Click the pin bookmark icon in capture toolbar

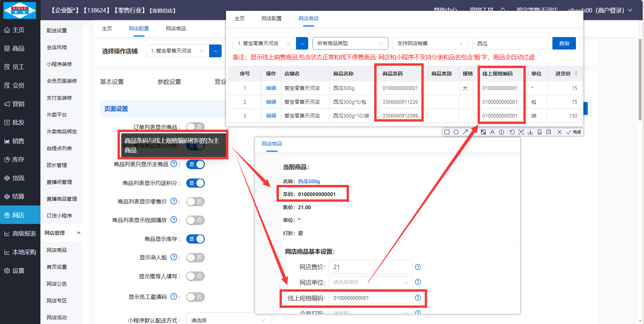(549, 132)
